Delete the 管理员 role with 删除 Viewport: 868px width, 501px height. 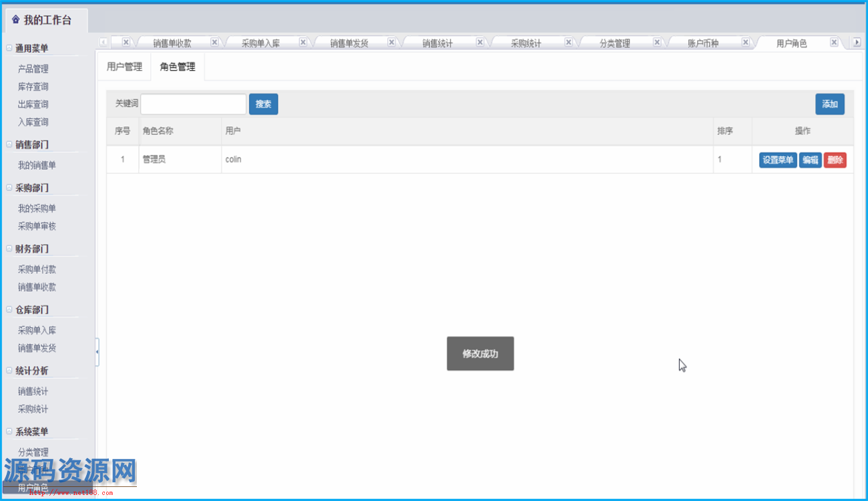click(835, 160)
